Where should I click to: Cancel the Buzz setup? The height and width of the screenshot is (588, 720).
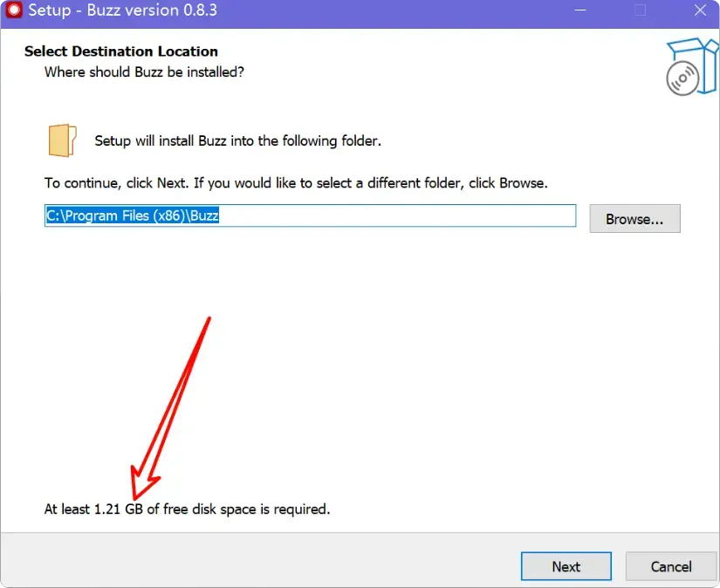(671, 566)
